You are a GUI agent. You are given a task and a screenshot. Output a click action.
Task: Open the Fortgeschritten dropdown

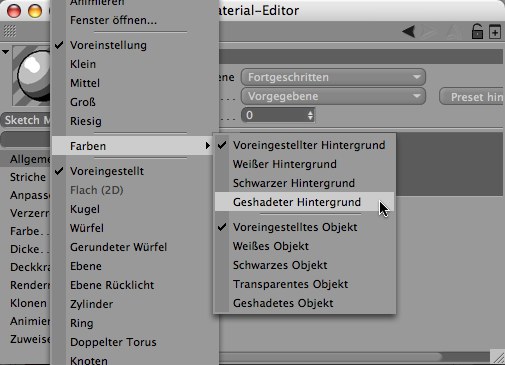pos(333,77)
